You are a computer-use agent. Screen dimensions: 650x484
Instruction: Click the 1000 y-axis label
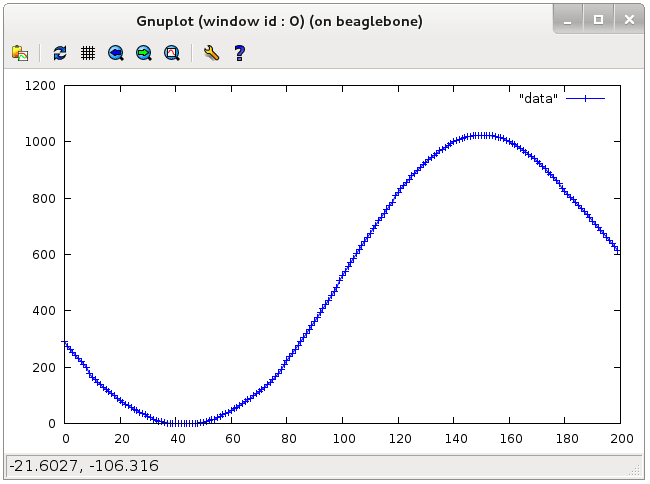[40, 142]
